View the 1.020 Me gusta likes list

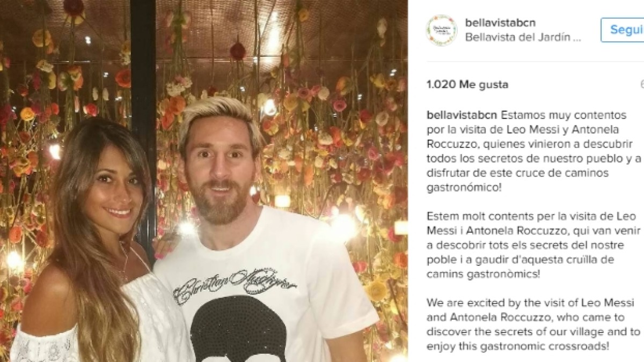[x=467, y=85]
